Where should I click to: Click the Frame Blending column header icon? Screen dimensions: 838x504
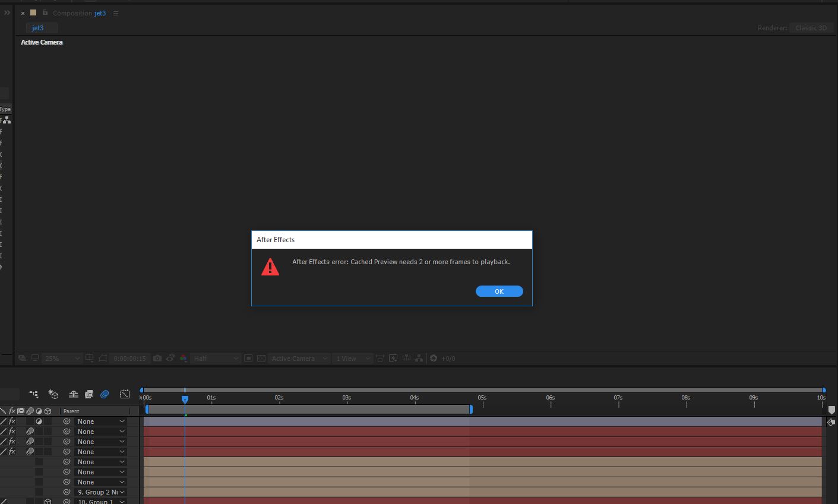[x=21, y=411]
